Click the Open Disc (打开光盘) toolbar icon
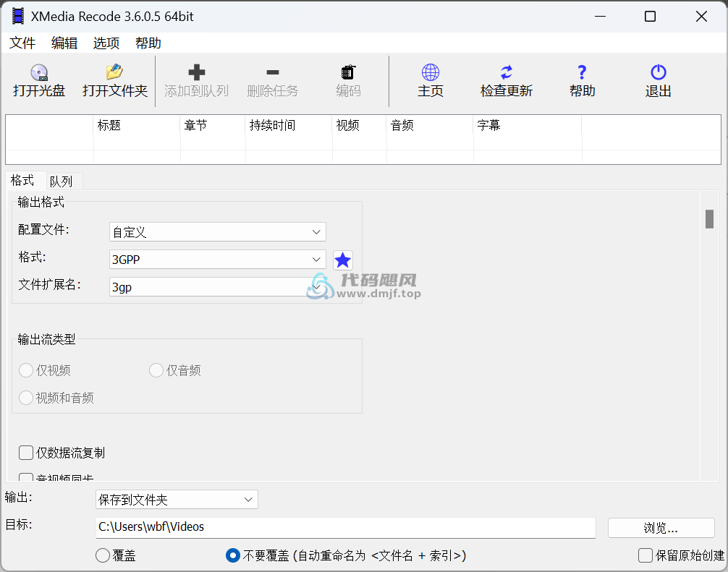Viewport: 728px width, 572px height. coord(39,72)
